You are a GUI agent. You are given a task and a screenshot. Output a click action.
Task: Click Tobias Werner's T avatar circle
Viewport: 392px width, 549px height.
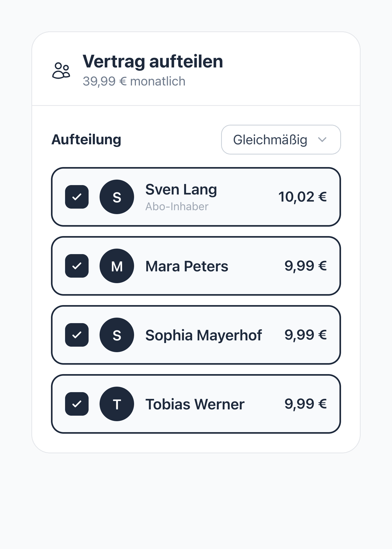coord(117,404)
